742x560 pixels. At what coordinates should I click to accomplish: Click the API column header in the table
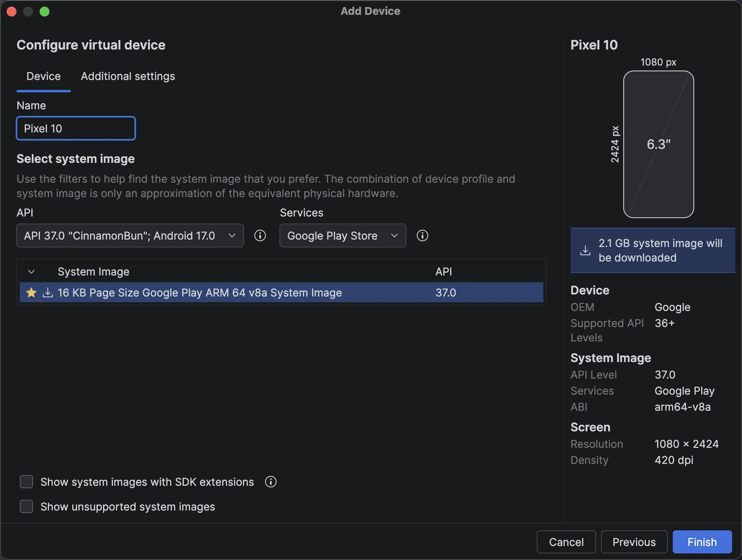click(444, 272)
